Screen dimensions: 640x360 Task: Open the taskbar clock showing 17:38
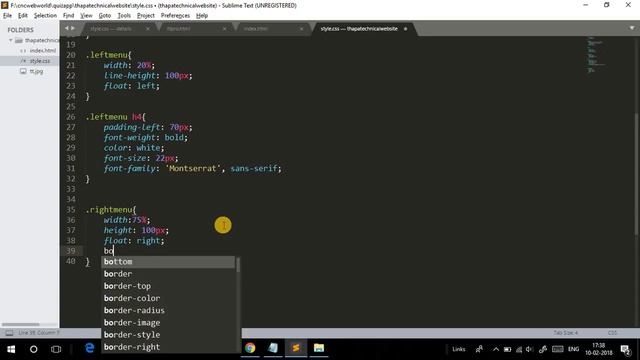click(x=598, y=349)
